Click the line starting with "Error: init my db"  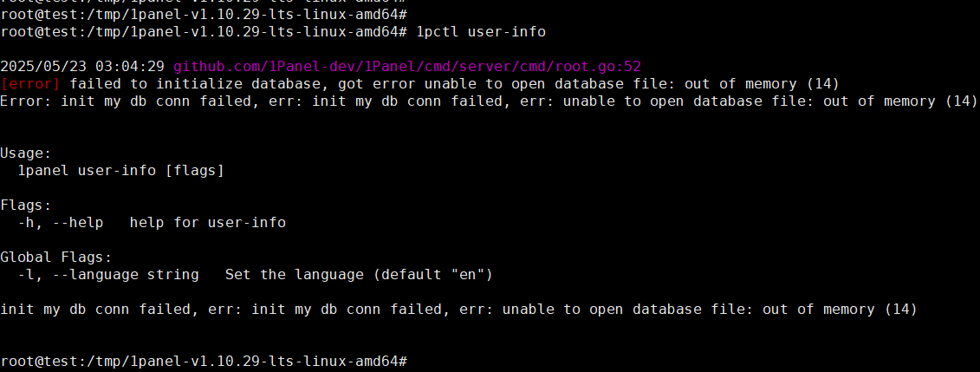point(488,101)
